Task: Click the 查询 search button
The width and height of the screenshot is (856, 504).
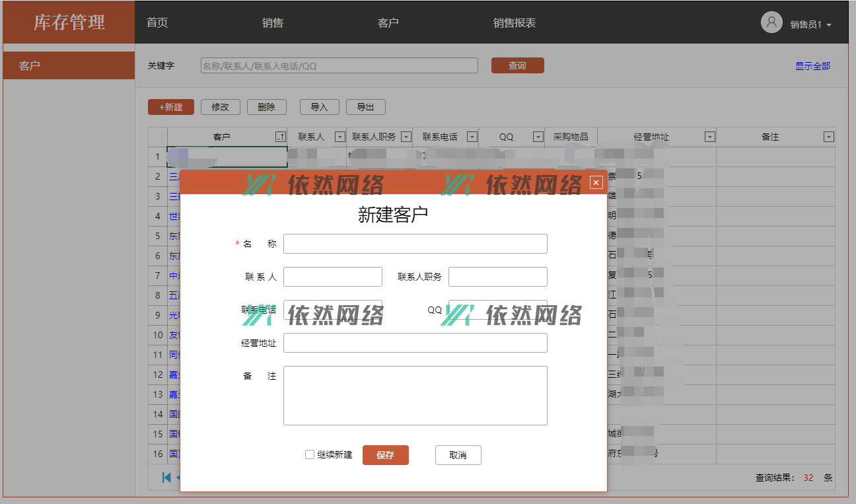Action: pyautogui.click(x=517, y=65)
